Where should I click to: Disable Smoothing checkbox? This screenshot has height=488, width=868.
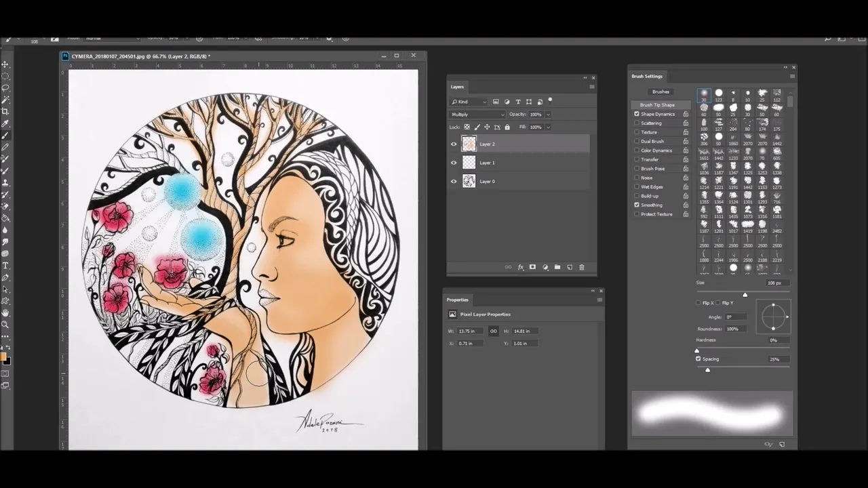click(x=637, y=205)
